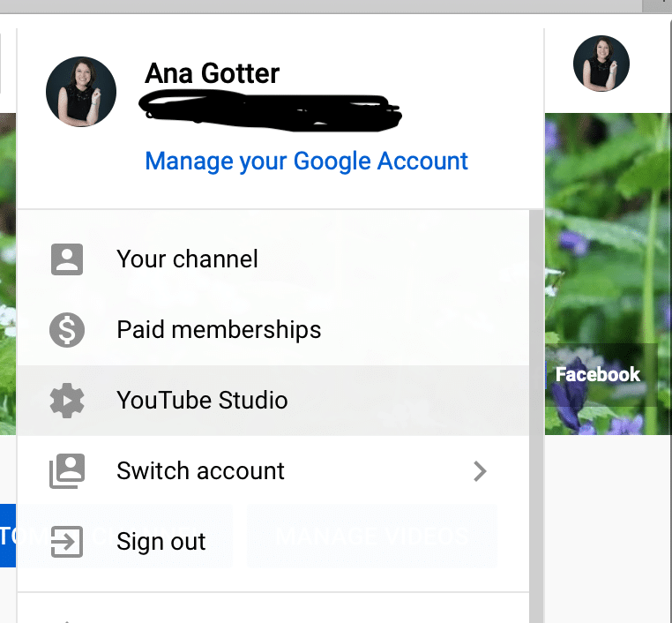This screenshot has width=672, height=623.
Task: Click the person icon beside Your channel
Action: point(67,259)
